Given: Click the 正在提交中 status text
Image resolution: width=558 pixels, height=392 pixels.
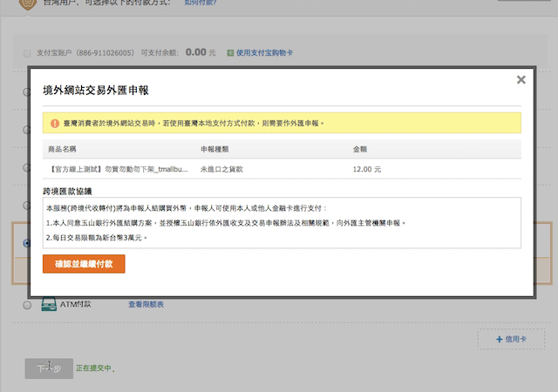Looking at the screenshot, I should coord(93,368).
